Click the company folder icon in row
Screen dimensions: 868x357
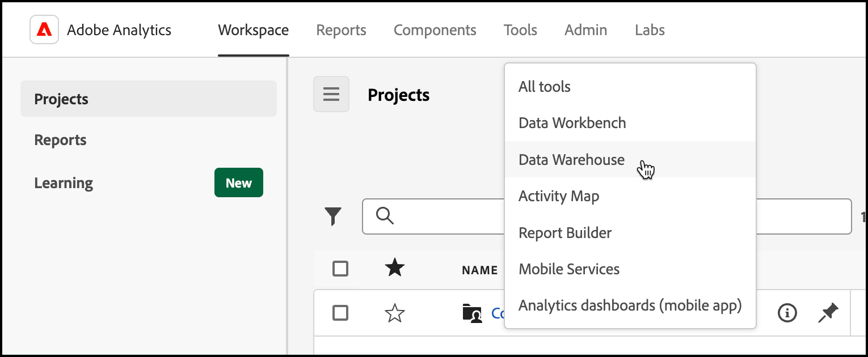(472, 313)
